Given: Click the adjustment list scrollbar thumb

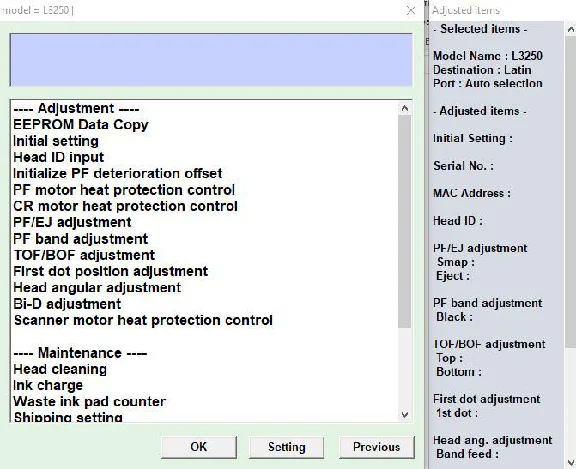Looking at the screenshot, I should point(405,221).
